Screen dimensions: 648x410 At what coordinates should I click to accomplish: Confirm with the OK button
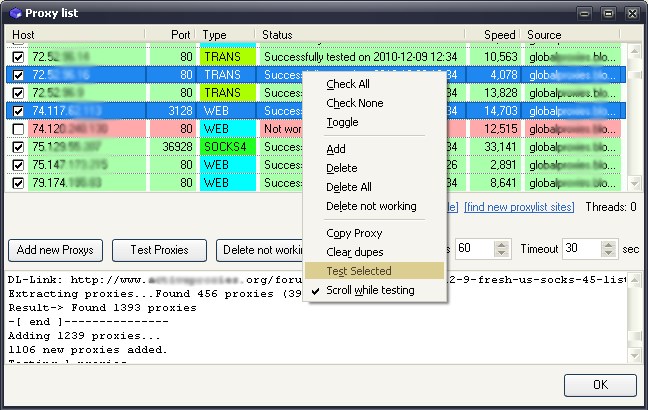pyautogui.click(x=600, y=385)
